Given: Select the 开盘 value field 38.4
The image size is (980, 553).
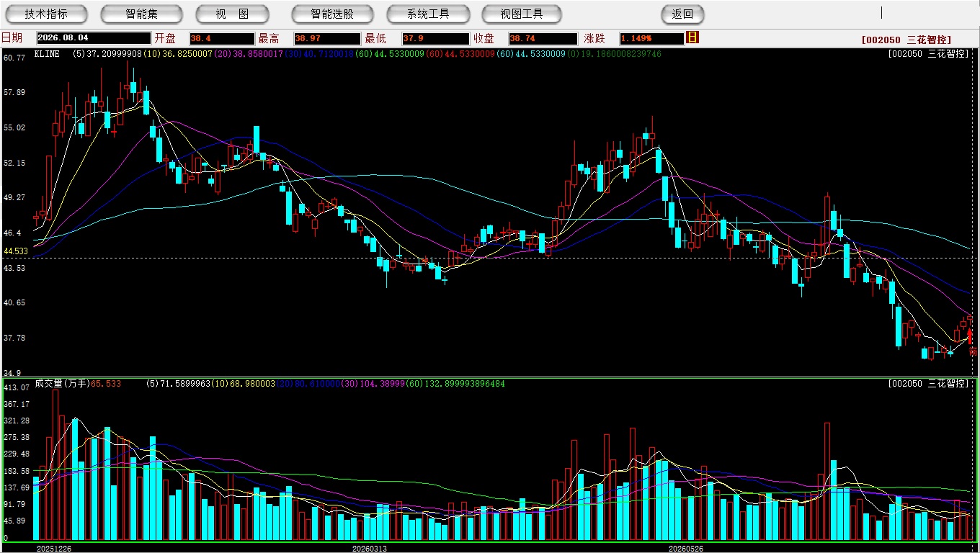Looking at the screenshot, I should pos(222,38).
